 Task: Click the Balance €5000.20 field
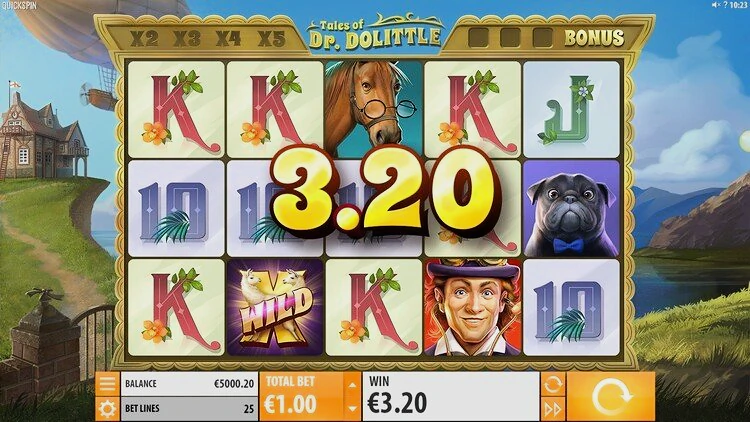[189, 384]
